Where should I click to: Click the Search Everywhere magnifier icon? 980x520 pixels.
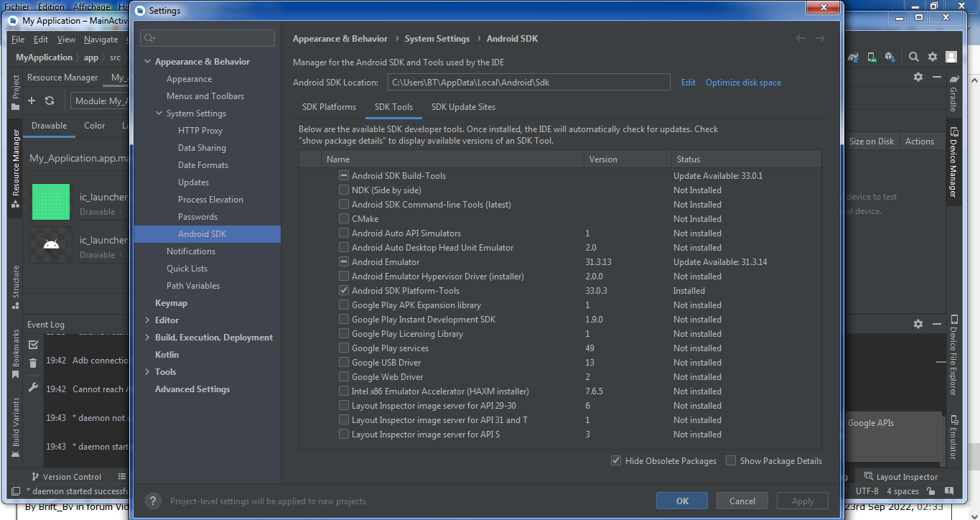tap(914, 57)
